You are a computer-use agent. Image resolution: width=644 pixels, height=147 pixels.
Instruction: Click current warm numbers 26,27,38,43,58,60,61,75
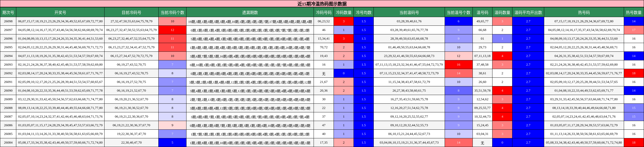(409, 91)
